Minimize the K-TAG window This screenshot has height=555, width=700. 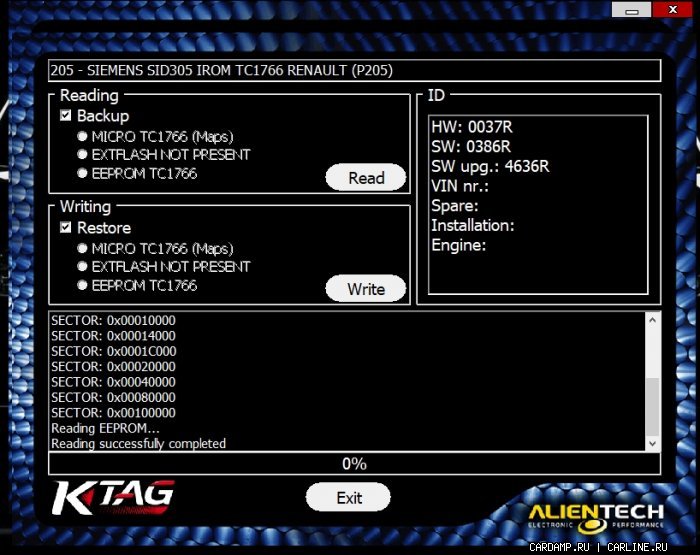[x=631, y=10]
